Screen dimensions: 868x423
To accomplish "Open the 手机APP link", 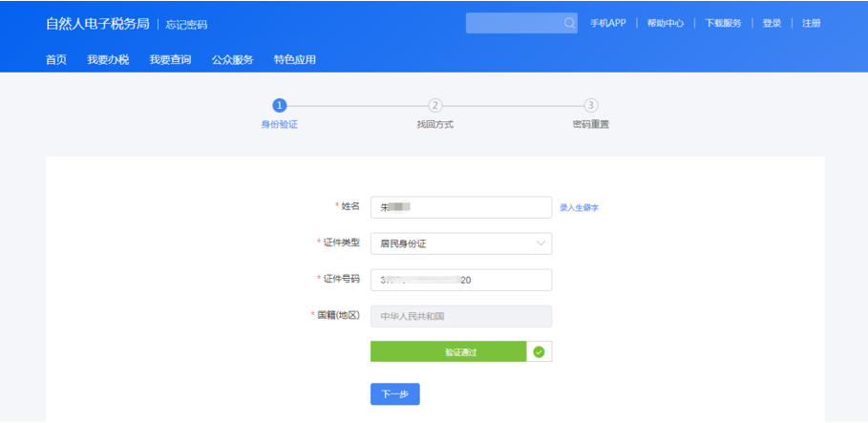I will coord(608,23).
